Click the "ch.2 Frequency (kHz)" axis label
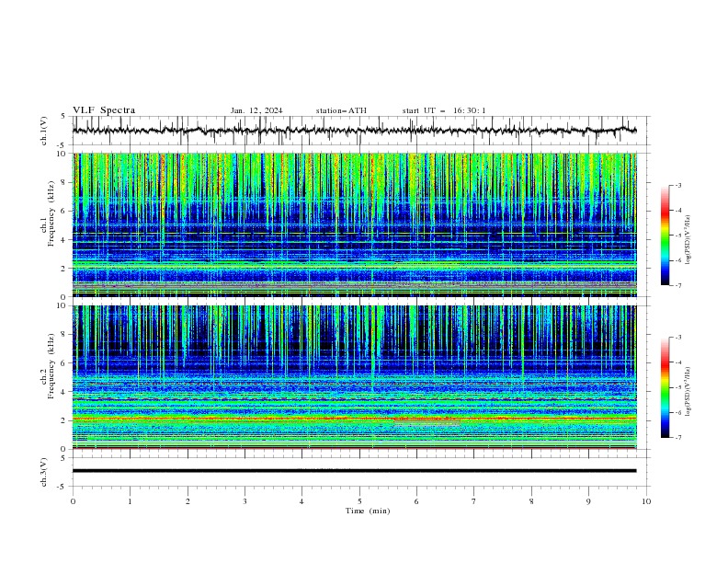 [x=48, y=366]
